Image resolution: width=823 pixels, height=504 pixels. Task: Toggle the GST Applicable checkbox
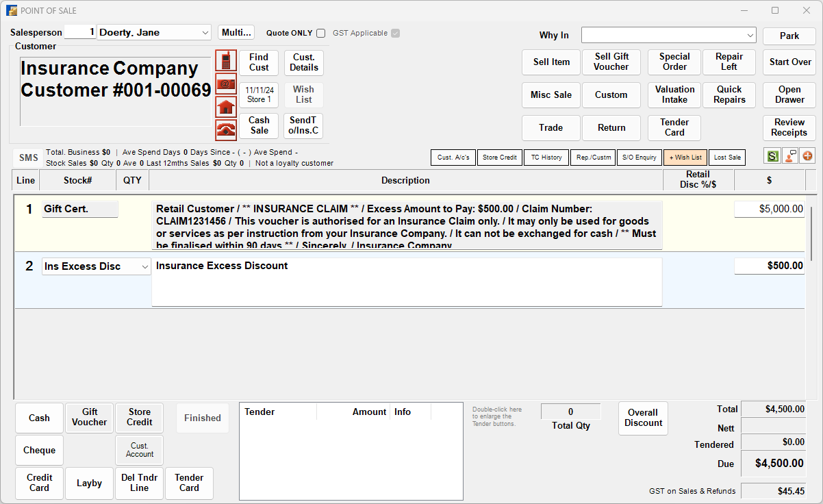pyautogui.click(x=395, y=33)
